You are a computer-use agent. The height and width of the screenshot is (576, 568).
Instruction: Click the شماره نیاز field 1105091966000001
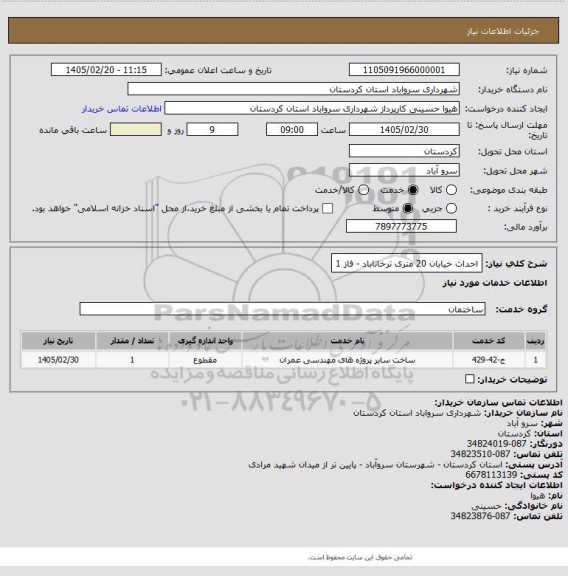coord(404,70)
